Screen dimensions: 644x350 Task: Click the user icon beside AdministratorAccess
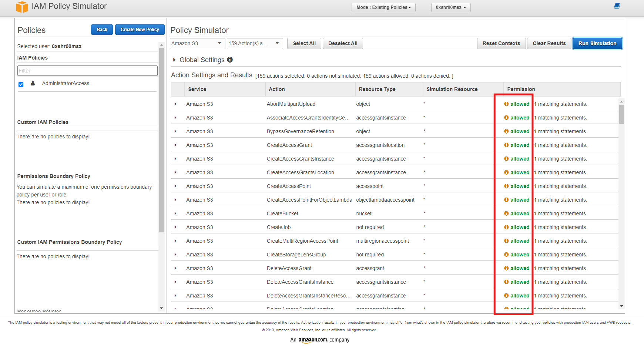33,83
